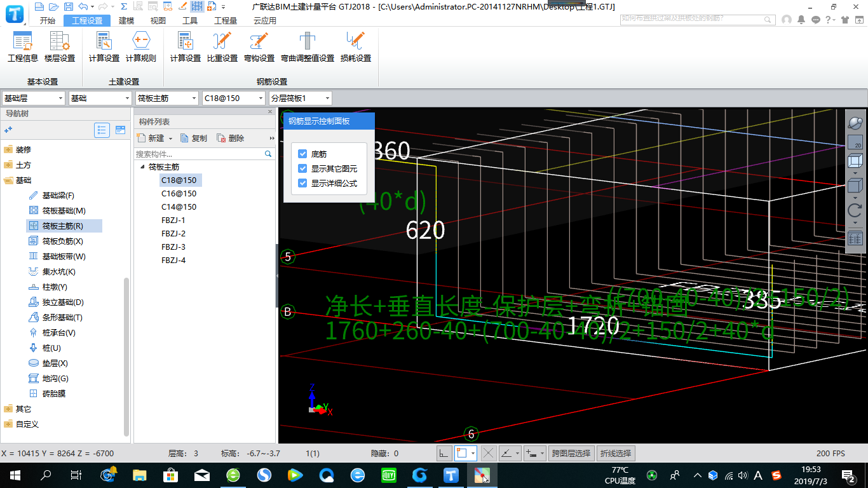
Task: Click the help search box in title bar
Action: click(x=698, y=19)
